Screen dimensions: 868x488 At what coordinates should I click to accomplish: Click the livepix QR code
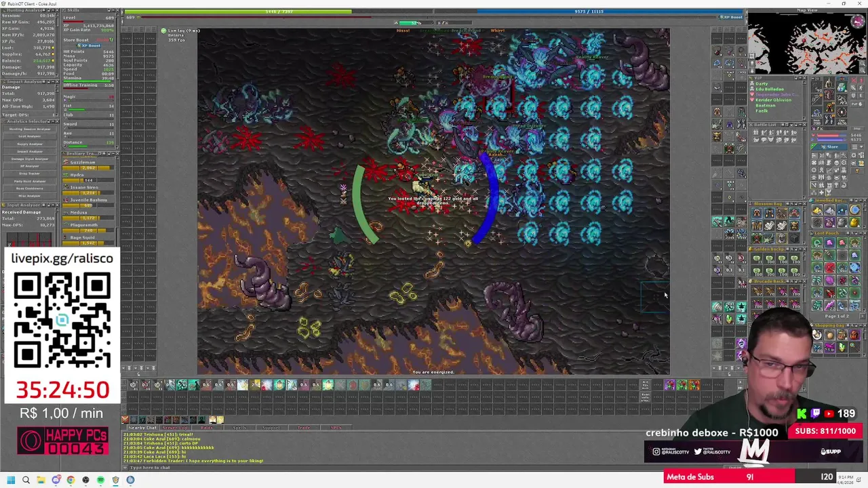[62, 321]
